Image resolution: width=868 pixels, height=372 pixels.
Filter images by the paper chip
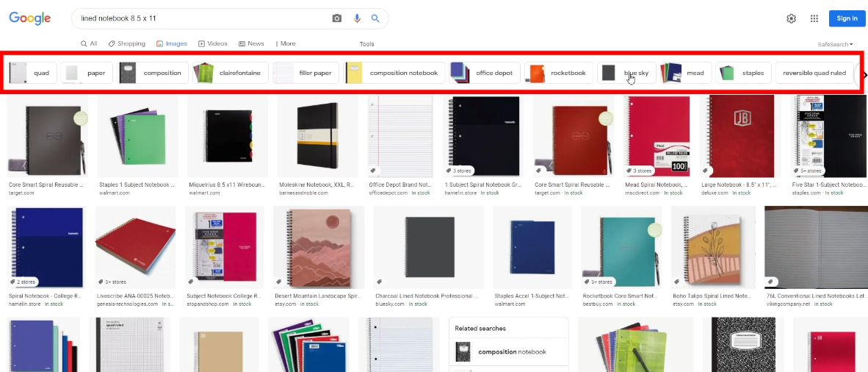87,73
